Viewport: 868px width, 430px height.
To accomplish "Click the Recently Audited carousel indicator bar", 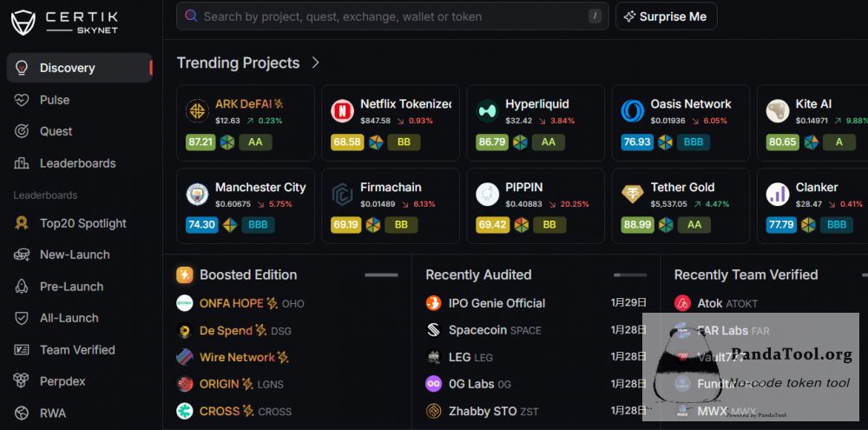I will click(x=629, y=275).
